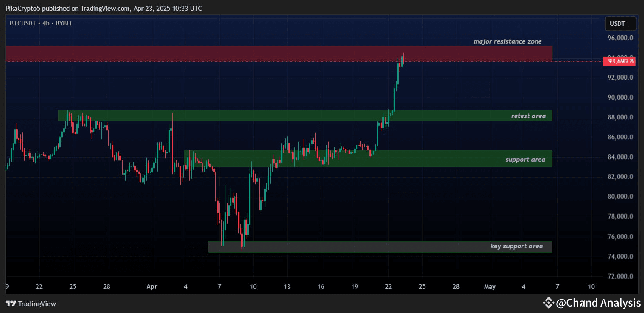Click the 74,000.0 price axis label
The width and height of the screenshot is (644, 313).
(x=620, y=257)
